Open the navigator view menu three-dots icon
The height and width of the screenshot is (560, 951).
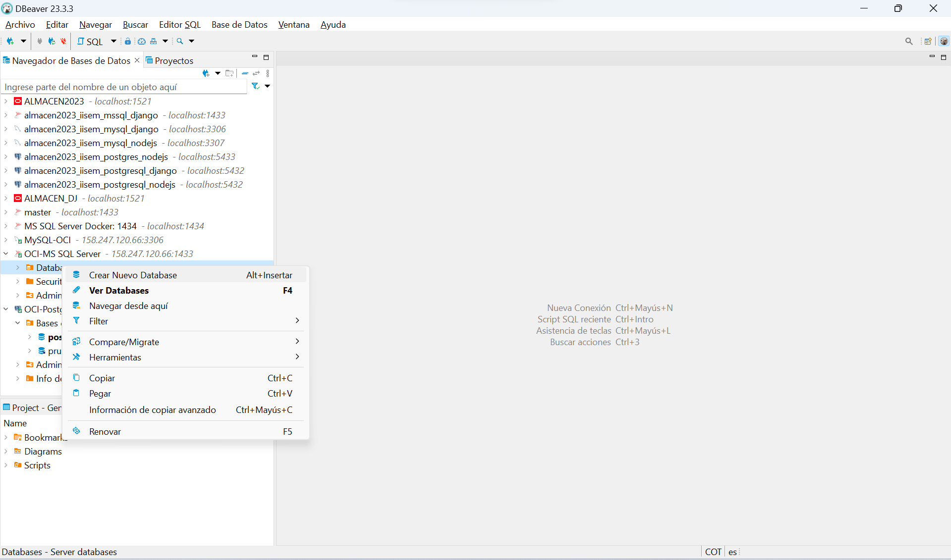point(268,73)
